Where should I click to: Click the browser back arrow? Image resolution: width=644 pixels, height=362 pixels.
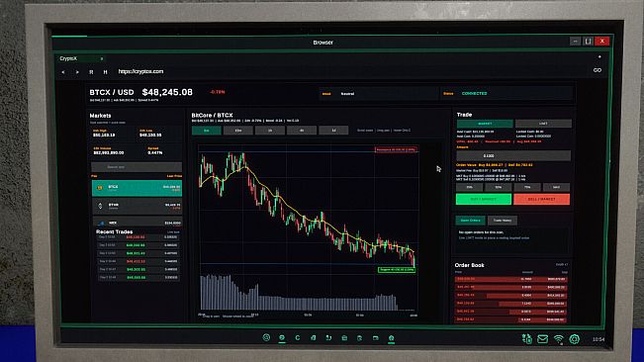click(63, 72)
